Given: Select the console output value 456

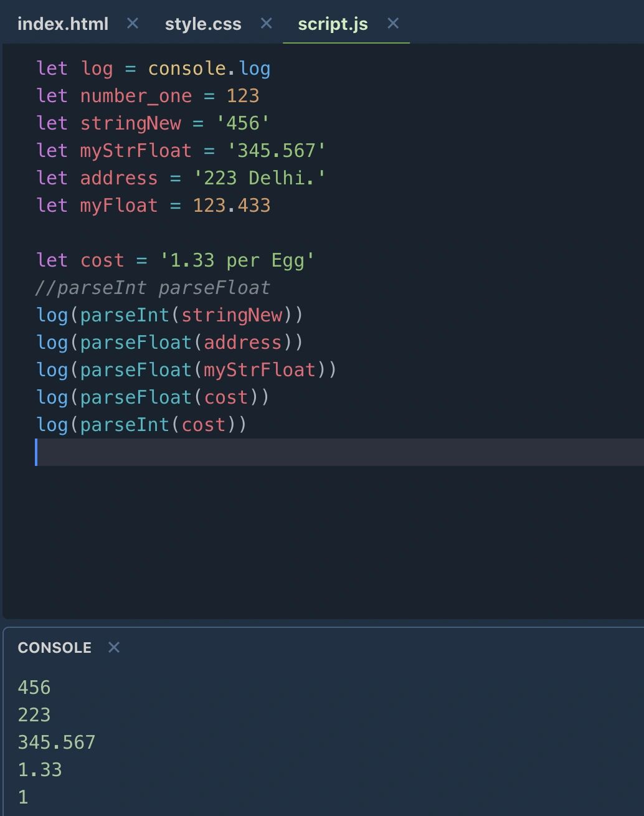Looking at the screenshot, I should [34, 687].
